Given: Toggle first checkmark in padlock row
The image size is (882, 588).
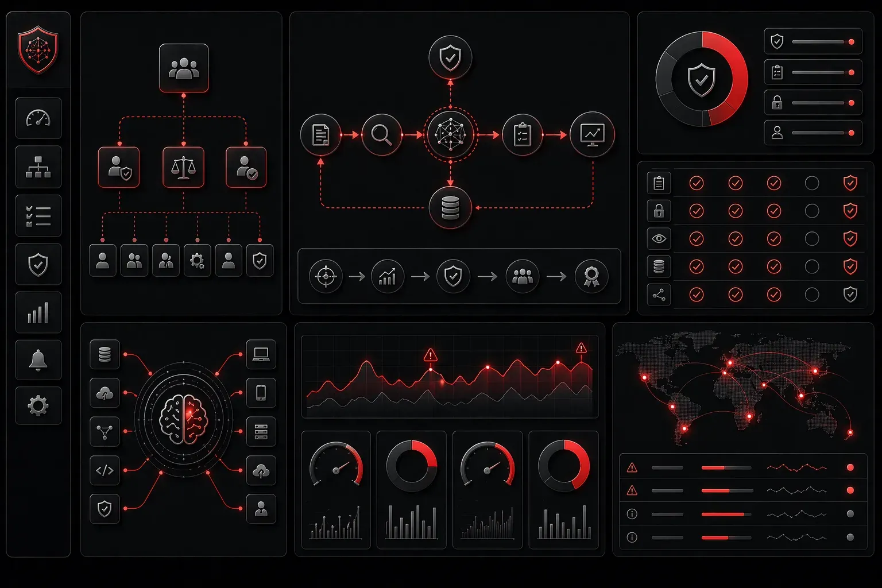Looking at the screenshot, I should pyautogui.click(x=697, y=211).
